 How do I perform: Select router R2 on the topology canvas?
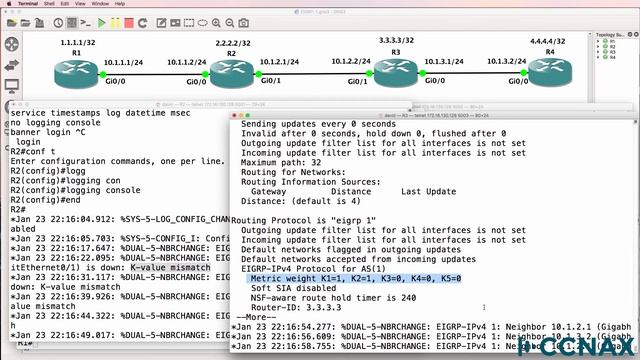click(x=231, y=73)
